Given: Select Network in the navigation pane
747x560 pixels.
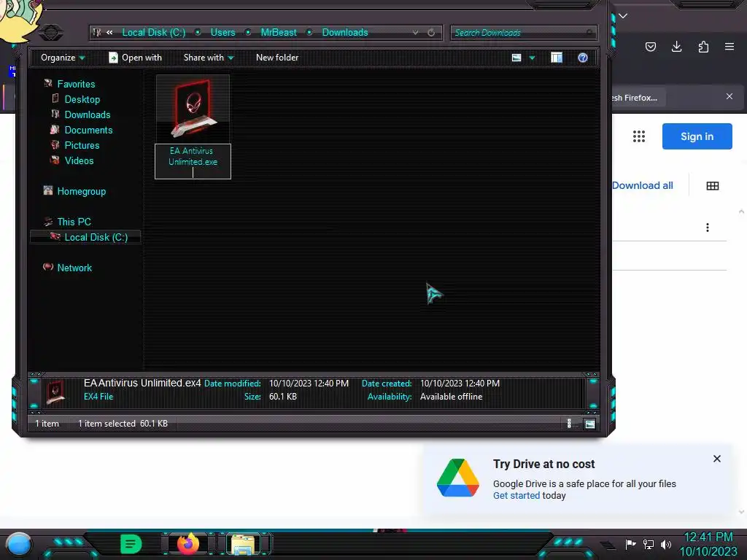Looking at the screenshot, I should 74,268.
